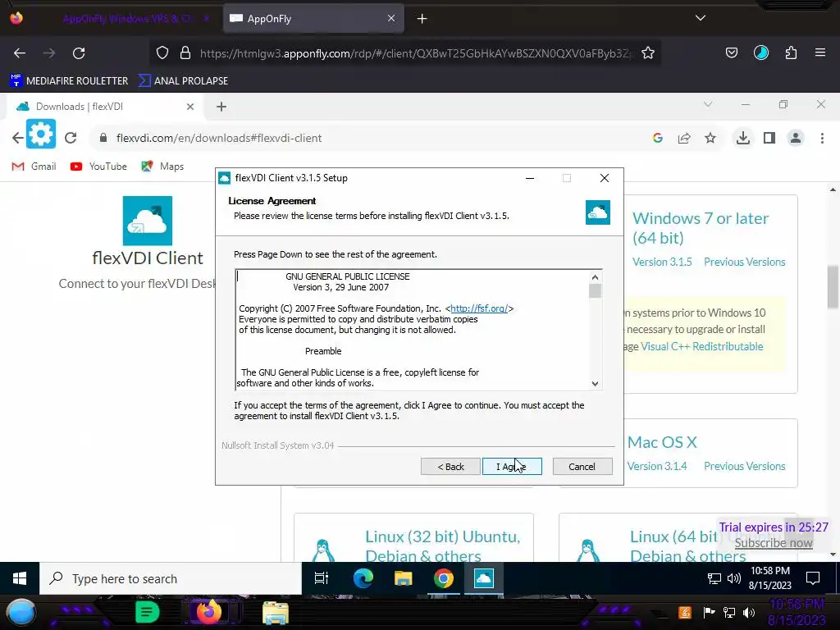840x630 pixels.
Task: Open Chrome profile avatar
Action: click(796, 138)
